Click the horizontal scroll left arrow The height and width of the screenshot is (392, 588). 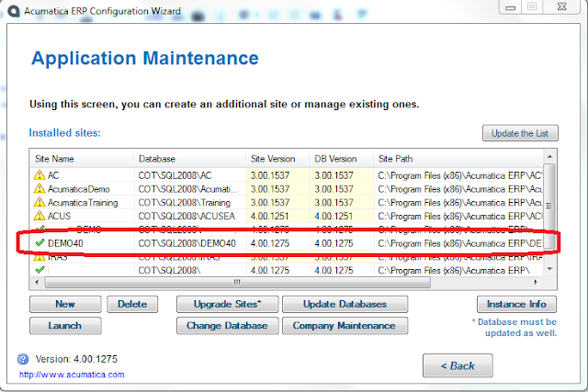point(37,282)
